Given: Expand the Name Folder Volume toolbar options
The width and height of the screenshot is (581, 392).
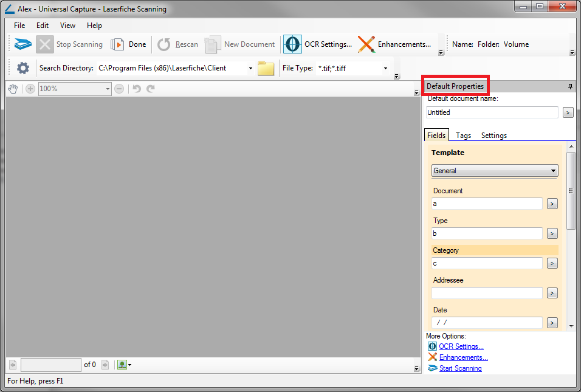Looking at the screenshot, I should 572,53.
